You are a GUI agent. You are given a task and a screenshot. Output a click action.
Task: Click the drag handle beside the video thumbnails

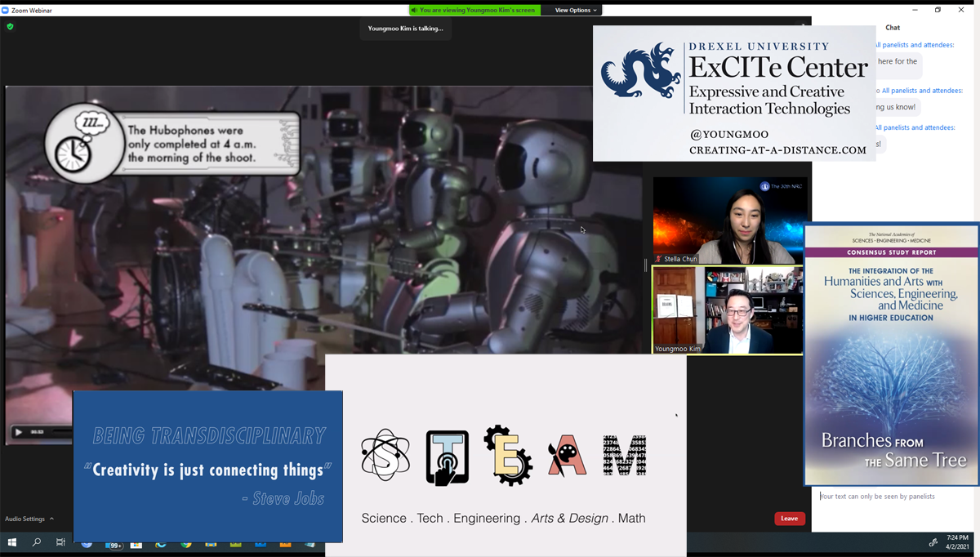click(645, 265)
